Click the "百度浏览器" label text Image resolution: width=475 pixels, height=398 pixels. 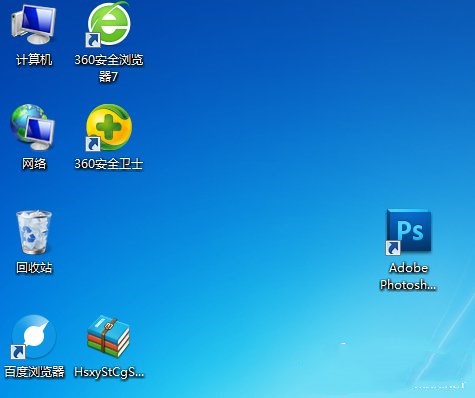click(34, 371)
